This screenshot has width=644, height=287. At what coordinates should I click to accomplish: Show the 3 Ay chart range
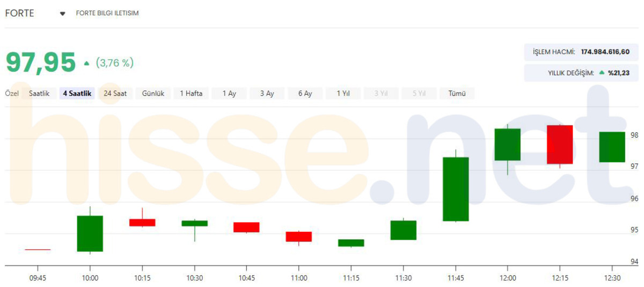point(267,94)
